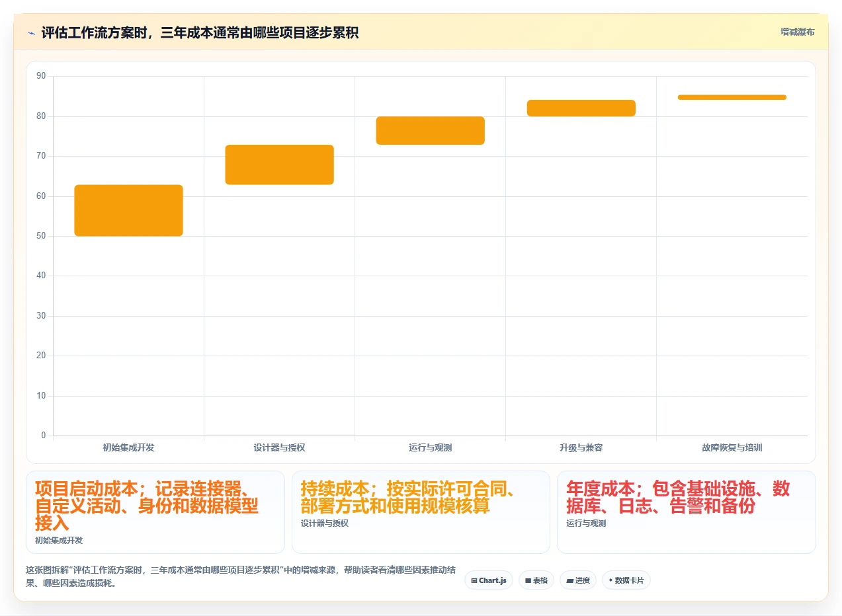842x616 pixels.
Task: Click the description paragraph starting 这张图拆解
Action: point(240,576)
